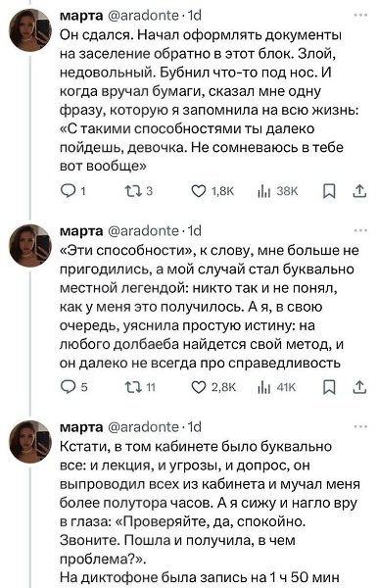
Task: Retweet the tweet showing 11 reposts
Action: click(140, 387)
